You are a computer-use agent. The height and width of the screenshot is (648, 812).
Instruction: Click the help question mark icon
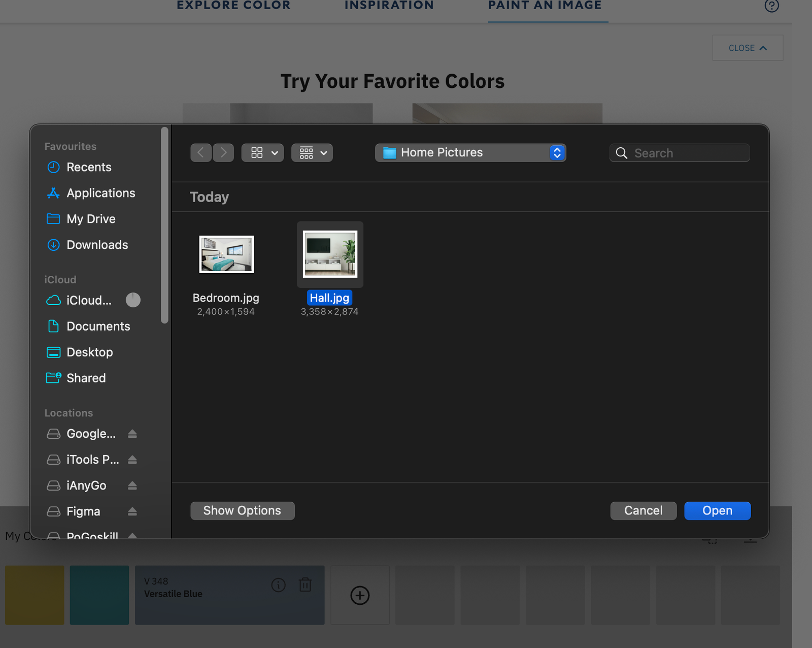click(x=772, y=6)
